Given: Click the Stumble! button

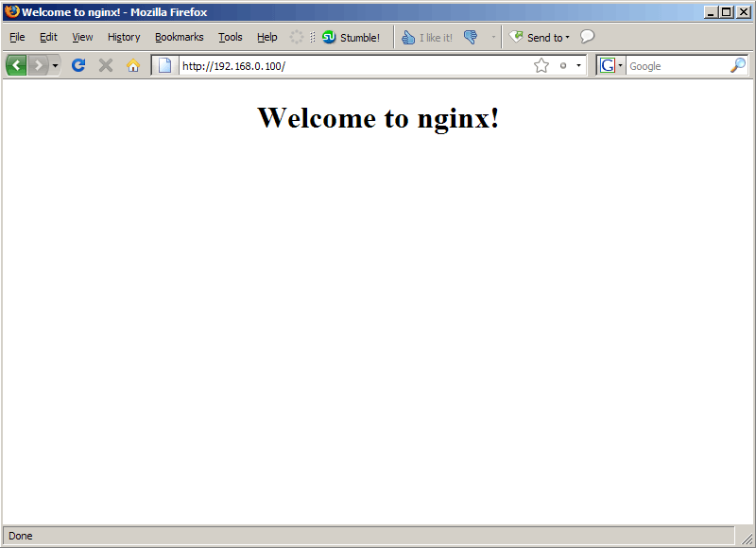Looking at the screenshot, I should point(351,37).
